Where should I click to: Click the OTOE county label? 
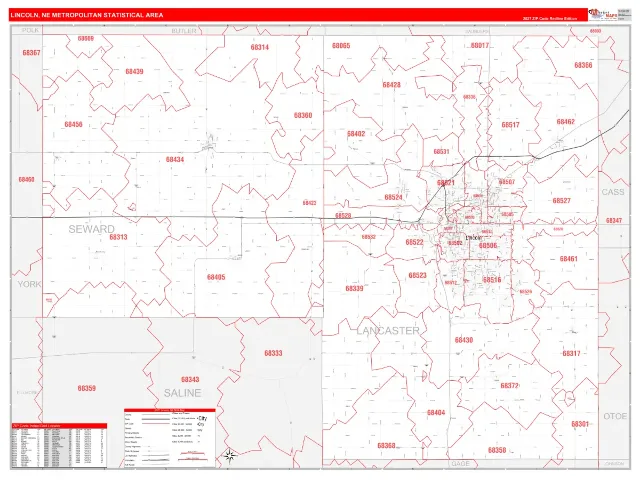[615, 416]
